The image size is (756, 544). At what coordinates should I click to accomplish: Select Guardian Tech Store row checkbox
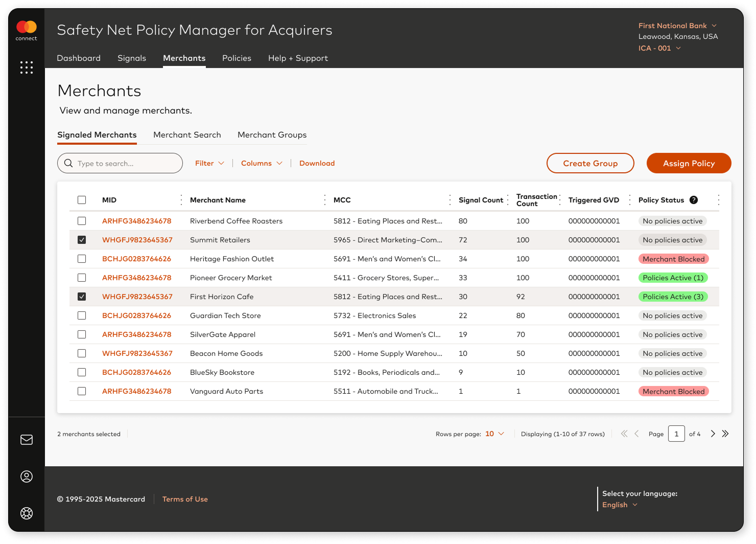coord(82,315)
